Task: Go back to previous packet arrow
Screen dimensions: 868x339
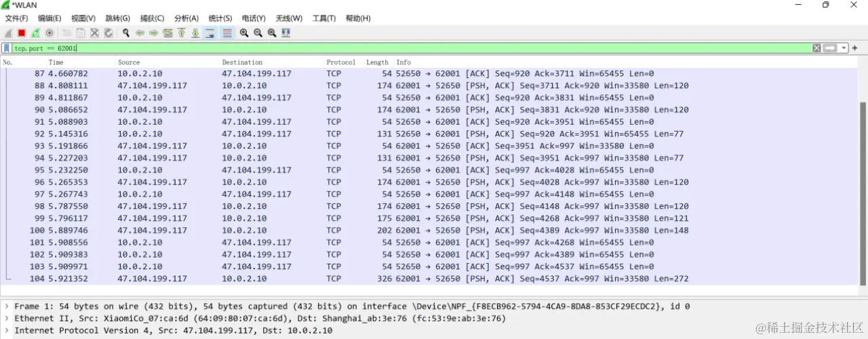Action: 140,33
